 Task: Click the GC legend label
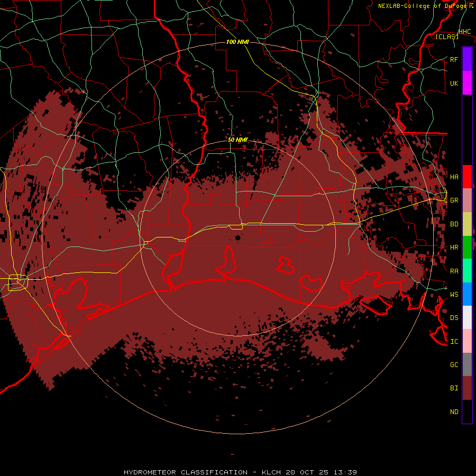pyautogui.click(x=454, y=364)
